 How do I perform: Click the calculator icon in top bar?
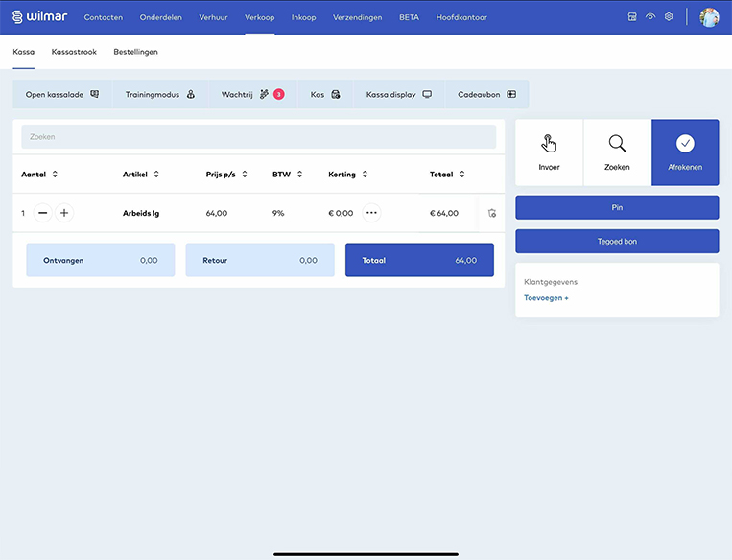tap(632, 17)
